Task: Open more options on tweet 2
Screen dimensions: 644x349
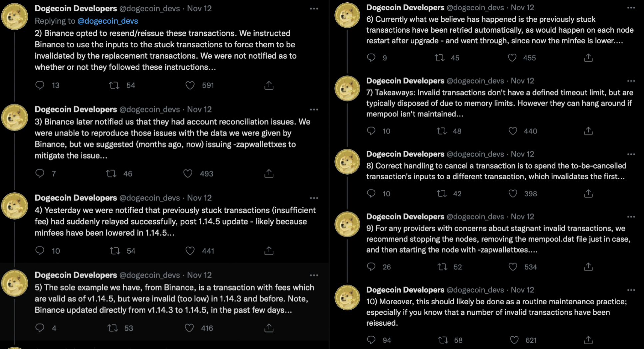Action: [314, 9]
